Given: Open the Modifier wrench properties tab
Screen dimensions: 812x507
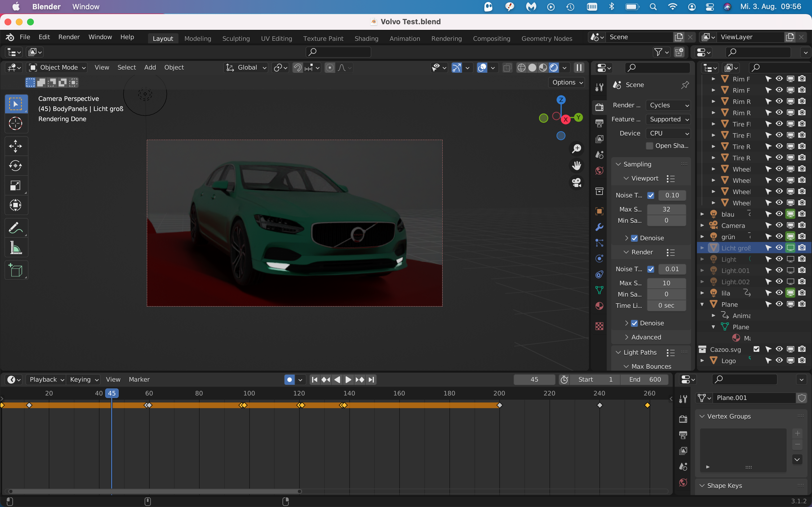Looking at the screenshot, I should click(599, 227).
